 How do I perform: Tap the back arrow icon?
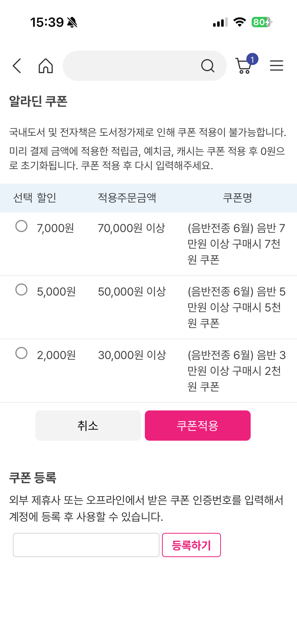coord(17,66)
